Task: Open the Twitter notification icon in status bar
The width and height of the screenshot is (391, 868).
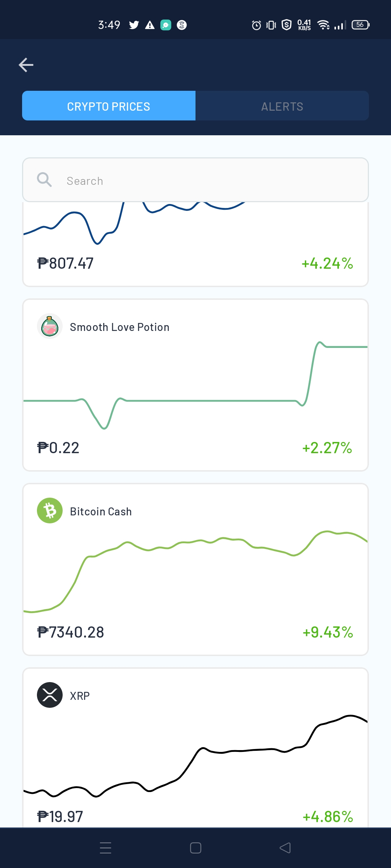Action: pyautogui.click(x=134, y=25)
